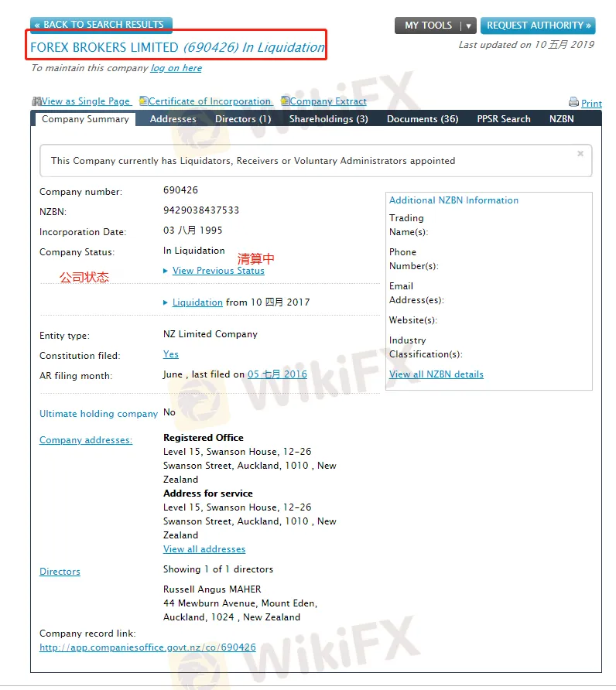Open View as Single Page link
This screenshot has height=690, width=616.
pos(86,101)
